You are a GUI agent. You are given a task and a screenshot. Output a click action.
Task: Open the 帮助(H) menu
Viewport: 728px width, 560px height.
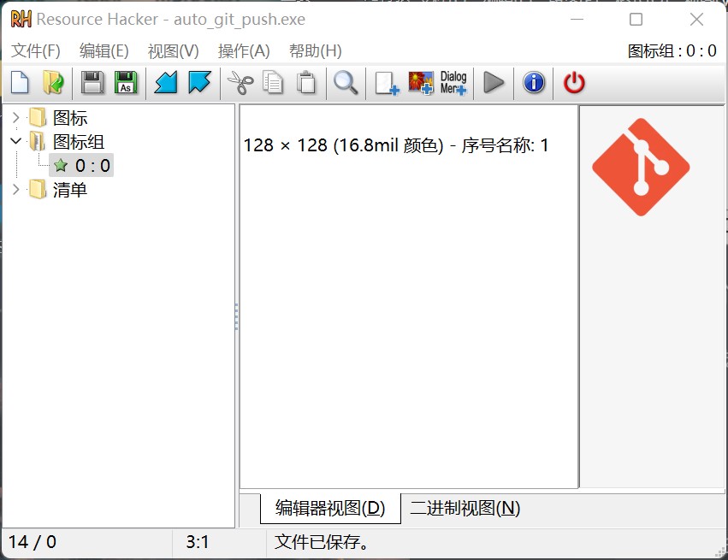coord(316,50)
